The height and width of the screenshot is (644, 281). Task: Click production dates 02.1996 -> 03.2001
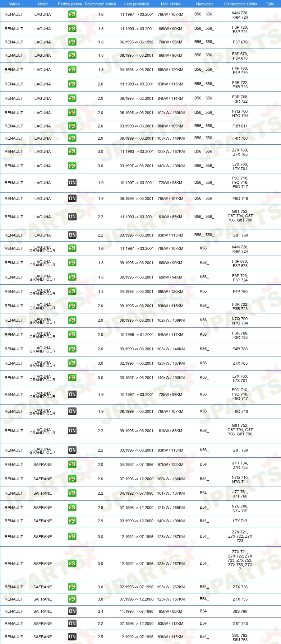137,363
